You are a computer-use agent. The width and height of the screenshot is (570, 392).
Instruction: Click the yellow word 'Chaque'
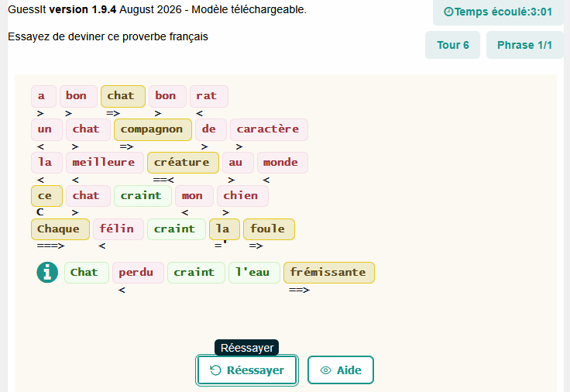(60, 229)
